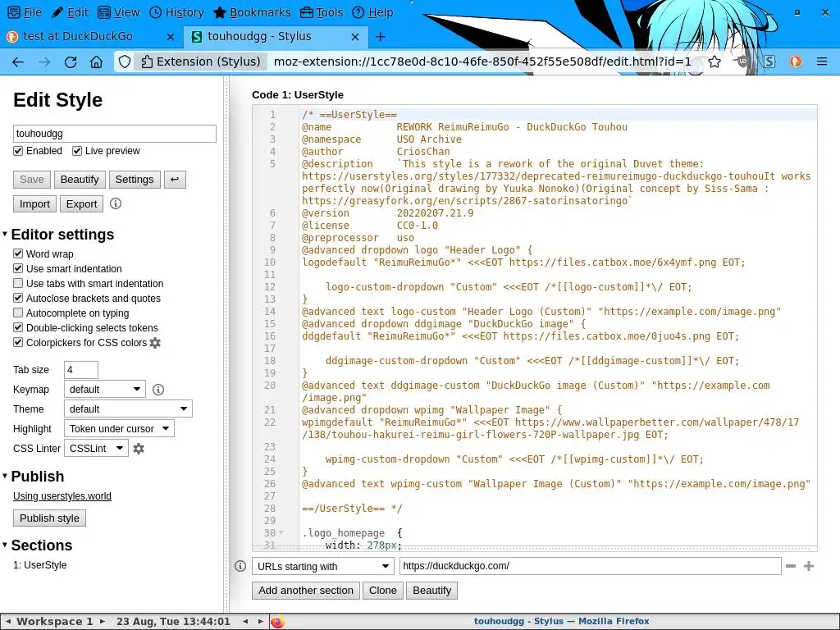
Task: Click the Beautify button under Edit Style
Action: tap(80, 180)
